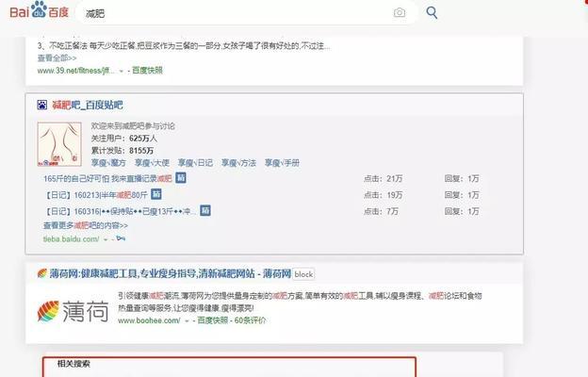Click the block button beside 薄荷网

(x=303, y=274)
